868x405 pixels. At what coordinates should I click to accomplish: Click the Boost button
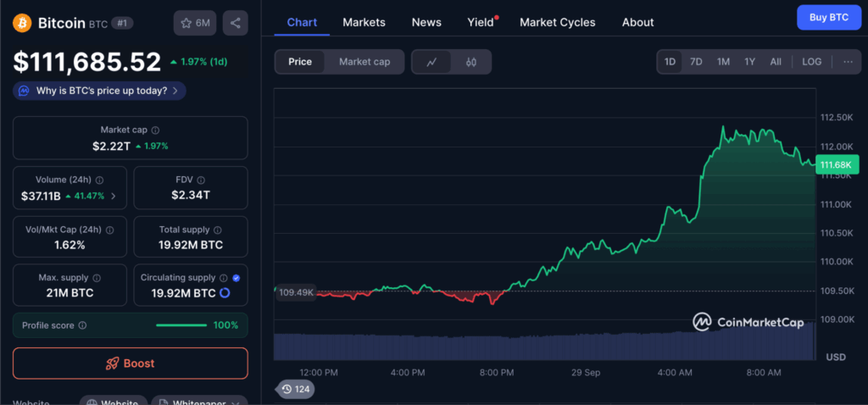[x=130, y=363]
